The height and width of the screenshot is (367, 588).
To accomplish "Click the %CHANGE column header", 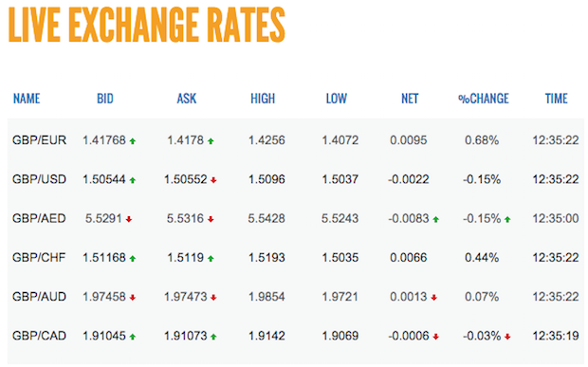I will (x=484, y=99).
